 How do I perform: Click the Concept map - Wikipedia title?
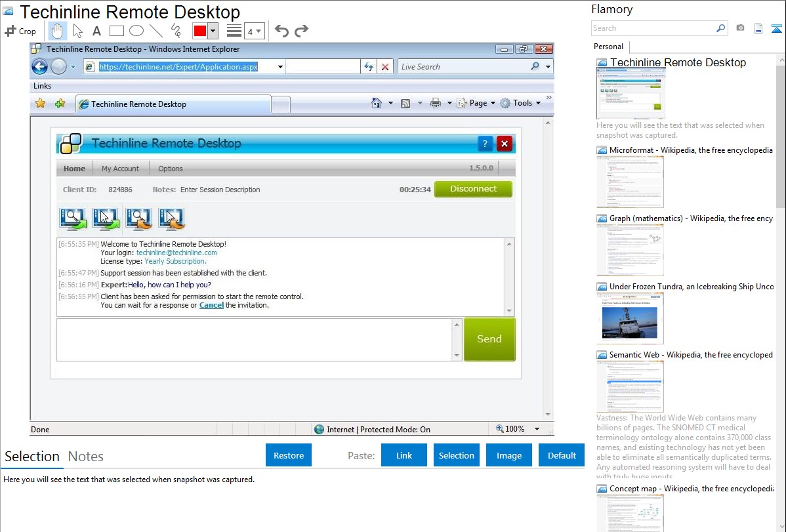tap(691, 488)
